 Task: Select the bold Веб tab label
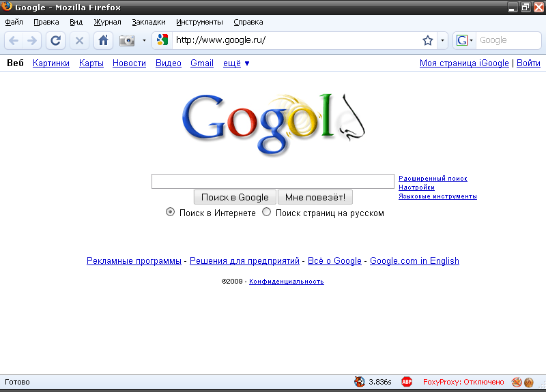[15, 63]
